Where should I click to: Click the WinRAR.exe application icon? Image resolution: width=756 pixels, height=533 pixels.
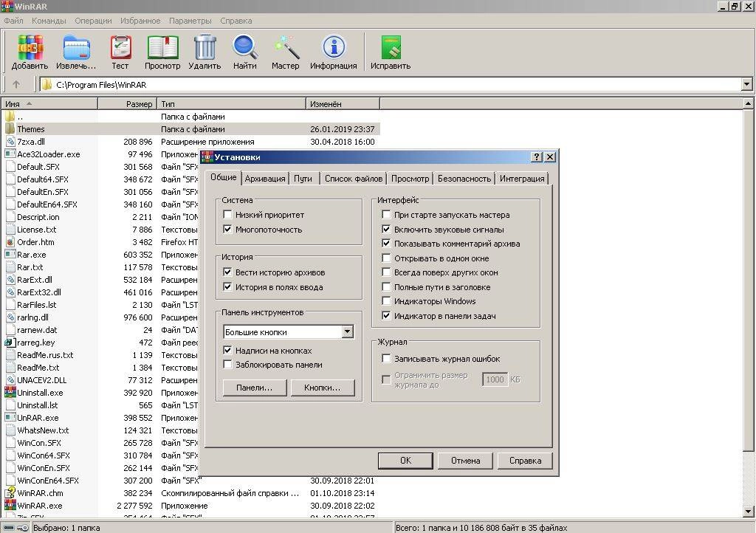click(x=10, y=505)
